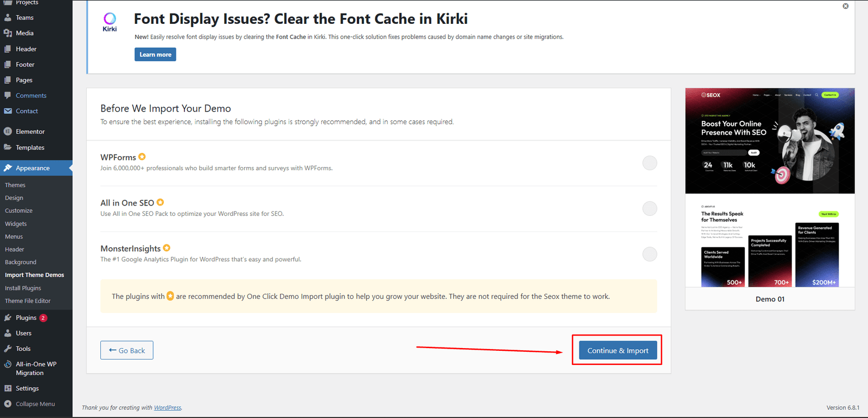Click the Comments speech bubble icon
The height and width of the screenshot is (418, 868).
(8, 95)
